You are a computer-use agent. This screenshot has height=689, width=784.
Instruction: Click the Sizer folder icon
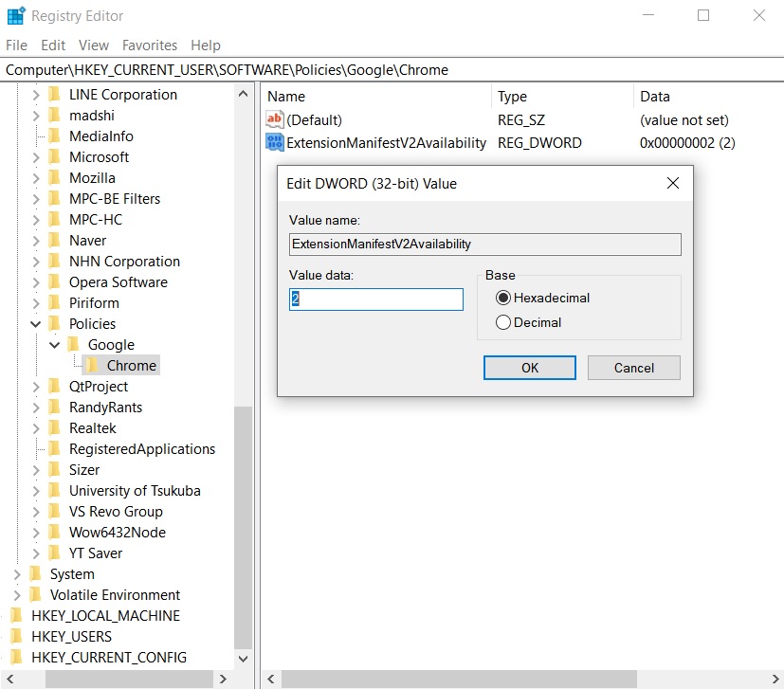tap(54, 469)
